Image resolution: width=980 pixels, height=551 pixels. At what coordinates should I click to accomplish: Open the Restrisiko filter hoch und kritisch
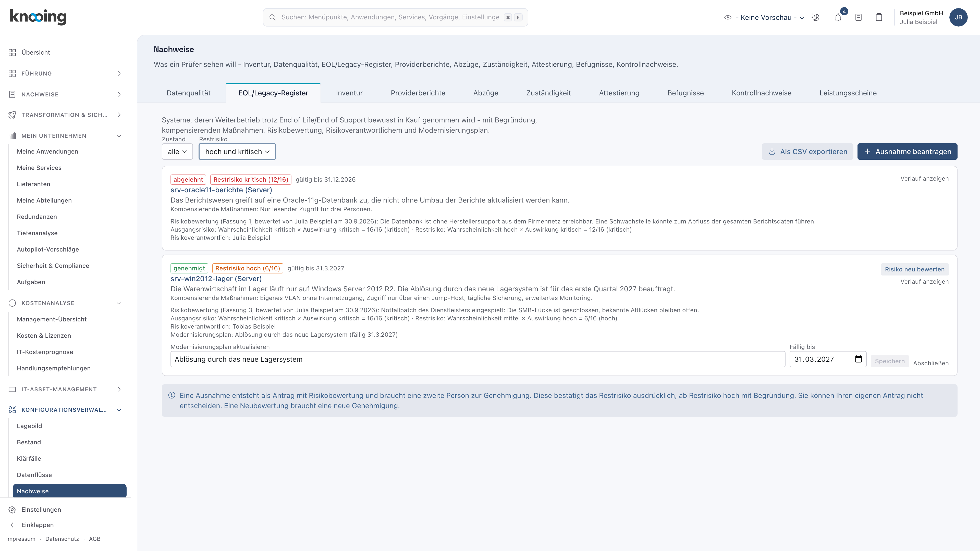point(237,152)
